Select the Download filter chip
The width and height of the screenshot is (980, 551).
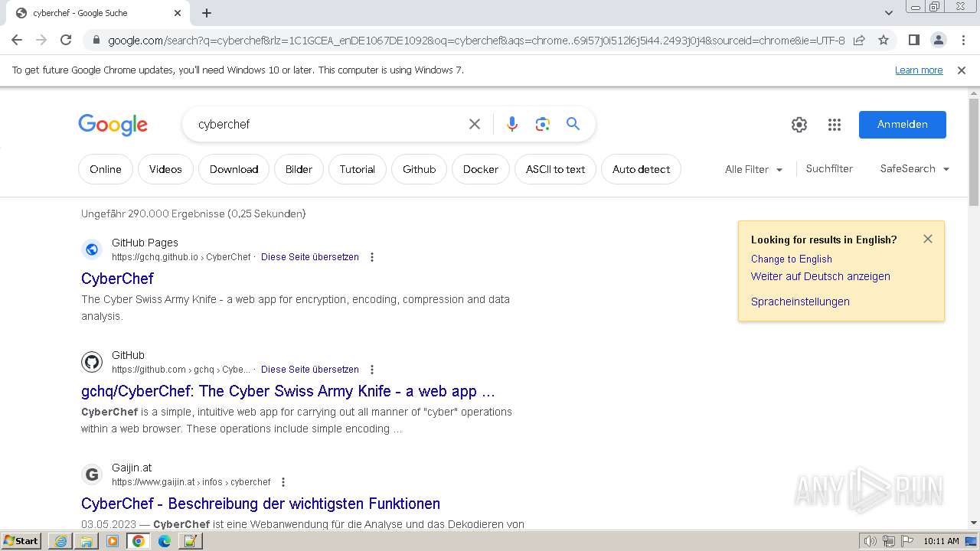[x=234, y=169]
